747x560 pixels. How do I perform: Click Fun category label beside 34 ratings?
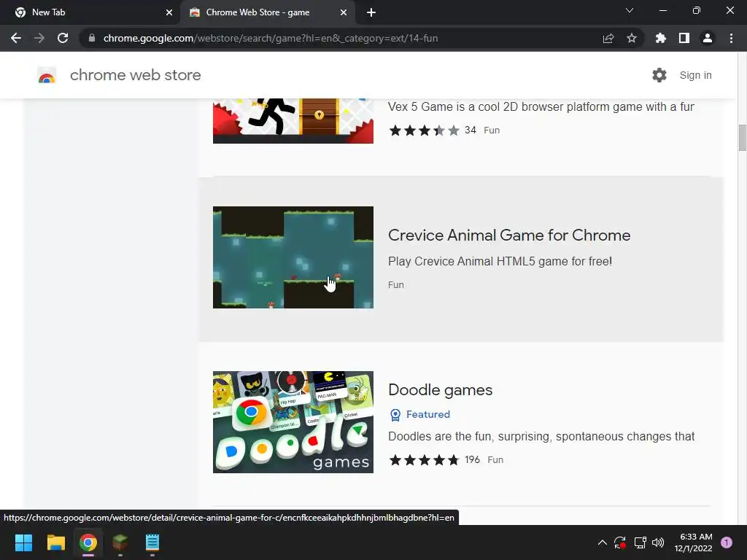pos(492,131)
